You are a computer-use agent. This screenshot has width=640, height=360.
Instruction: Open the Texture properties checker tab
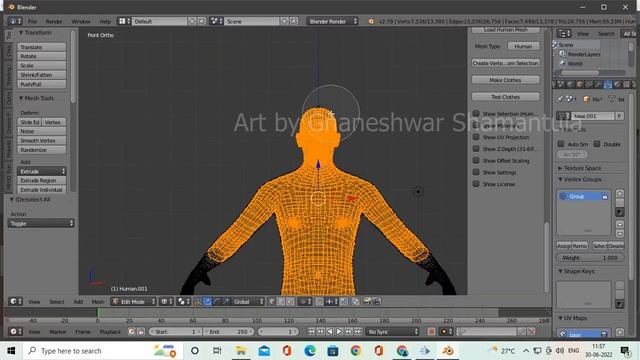tap(626, 84)
